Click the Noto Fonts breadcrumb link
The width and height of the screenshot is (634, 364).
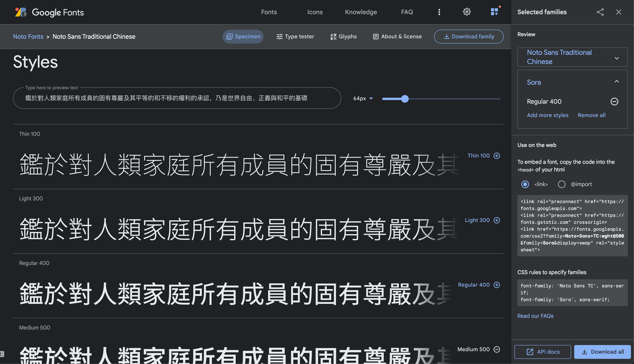click(x=28, y=37)
